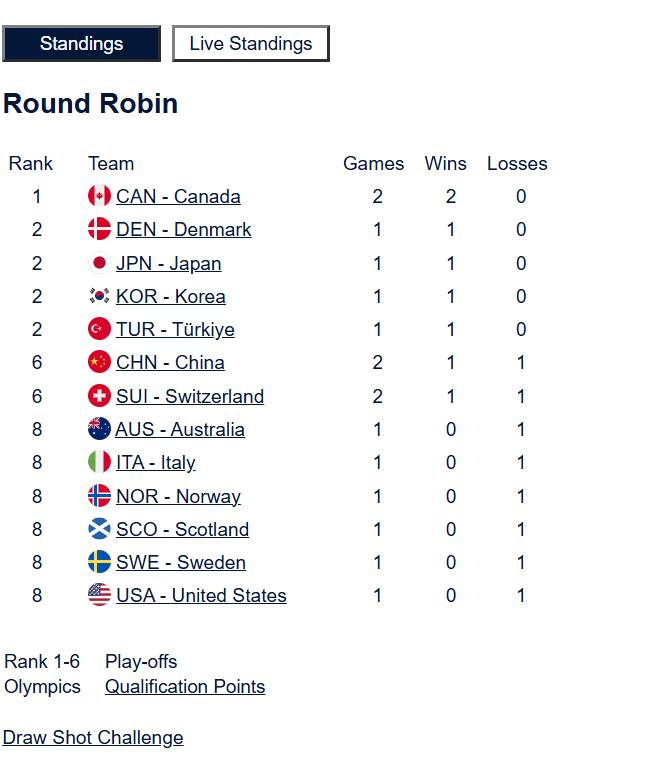The image size is (664, 763).
Task: Click the Denmark flag icon
Action: [x=99, y=229]
